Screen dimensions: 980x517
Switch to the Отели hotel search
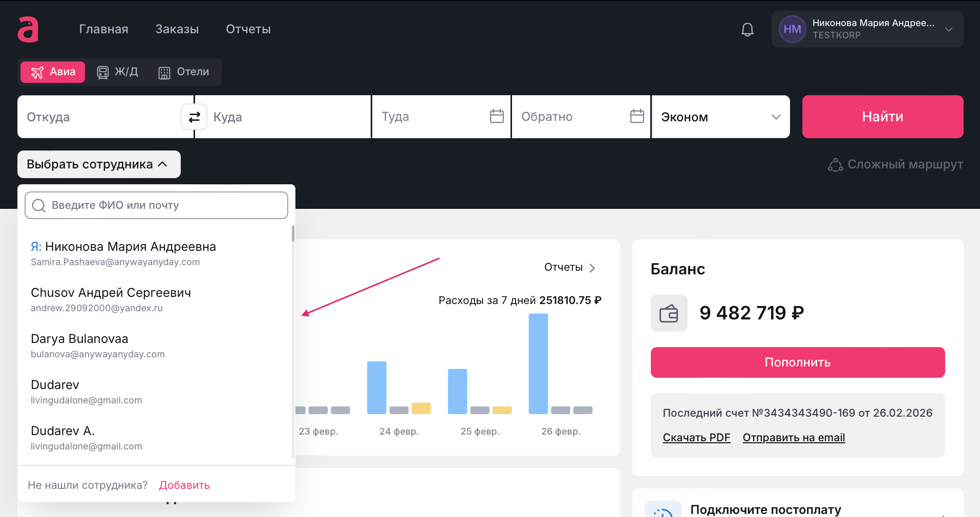[184, 72]
